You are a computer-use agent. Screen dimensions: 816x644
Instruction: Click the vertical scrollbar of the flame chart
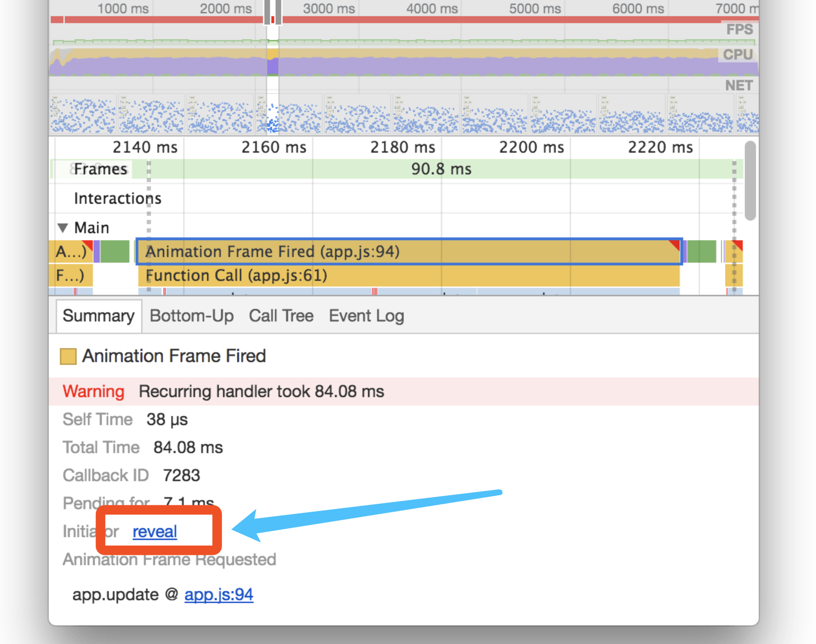coord(750,181)
